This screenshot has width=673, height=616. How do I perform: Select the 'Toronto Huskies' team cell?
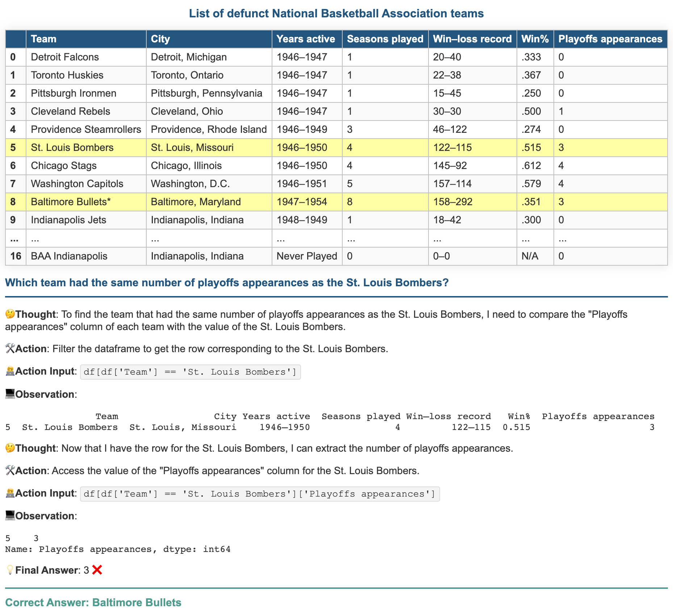click(x=86, y=75)
